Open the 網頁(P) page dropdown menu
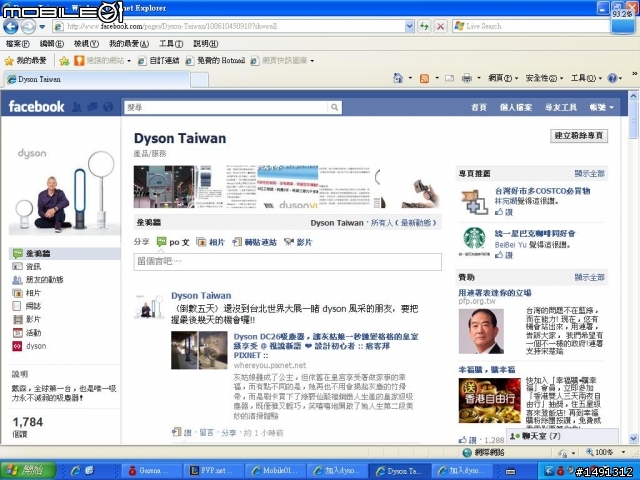The image size is (640, 480). (503, 78)
